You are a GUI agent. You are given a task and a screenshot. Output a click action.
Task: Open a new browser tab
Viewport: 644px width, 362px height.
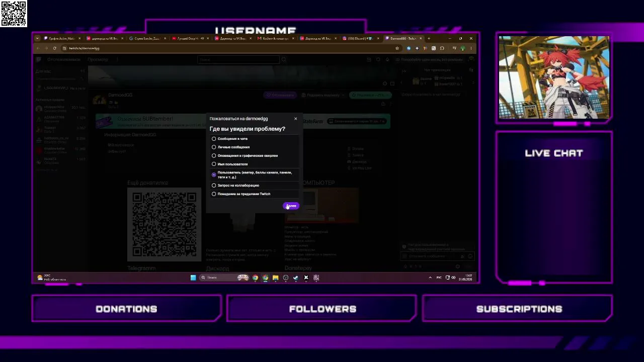429,38
